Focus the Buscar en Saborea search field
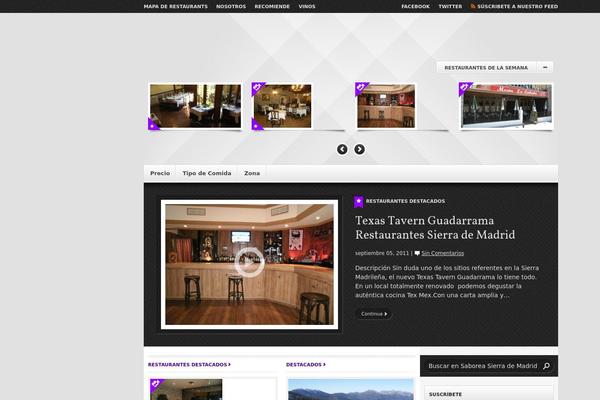 click(x=483, y=366)
